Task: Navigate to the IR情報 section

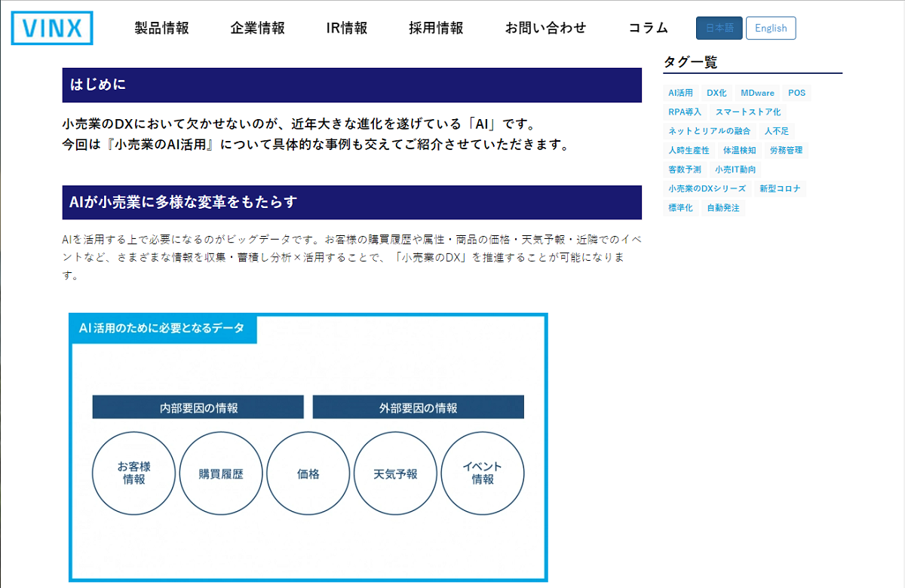Action: (x=346, y=28)
